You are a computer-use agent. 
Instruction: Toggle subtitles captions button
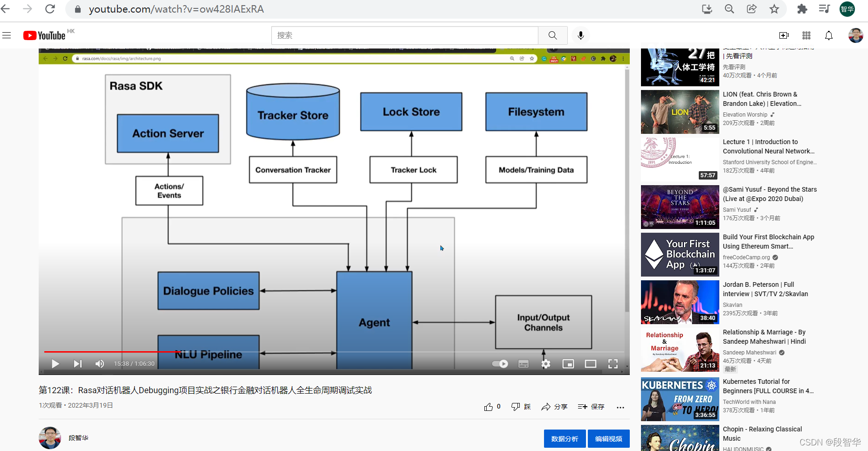524,364
